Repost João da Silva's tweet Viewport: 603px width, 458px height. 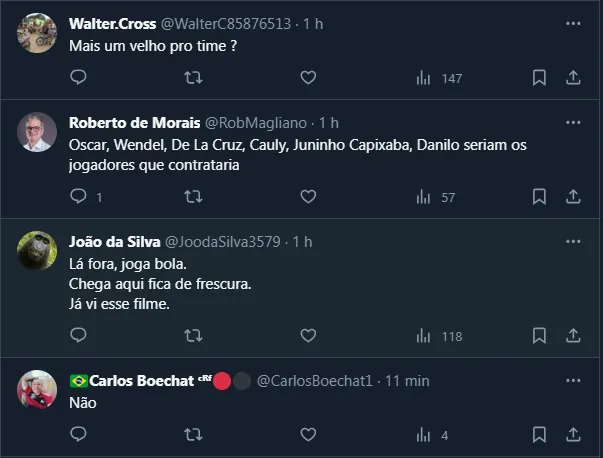click(x=194, y=337)
